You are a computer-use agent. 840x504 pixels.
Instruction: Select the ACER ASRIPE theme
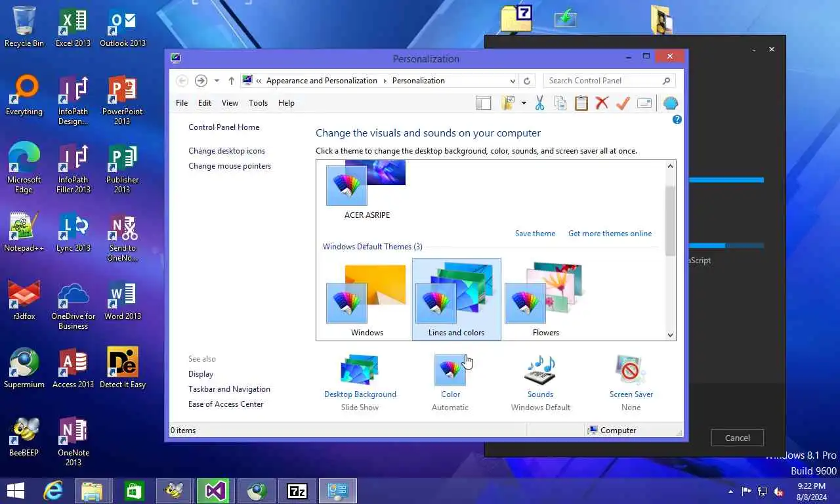click(367, 190)
